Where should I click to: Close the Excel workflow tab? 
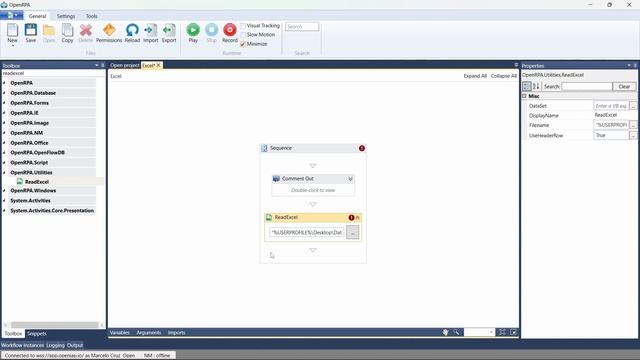coord(158,65)
